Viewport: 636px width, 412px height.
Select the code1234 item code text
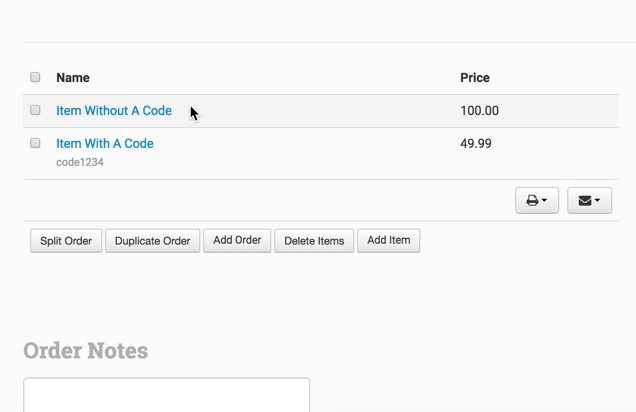80,162
